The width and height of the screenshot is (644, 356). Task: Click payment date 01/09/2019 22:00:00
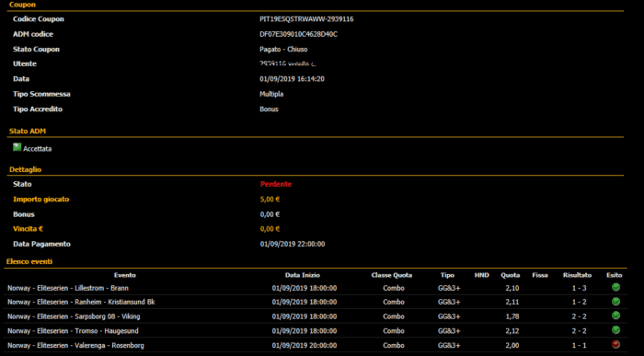tap(293, 245)
